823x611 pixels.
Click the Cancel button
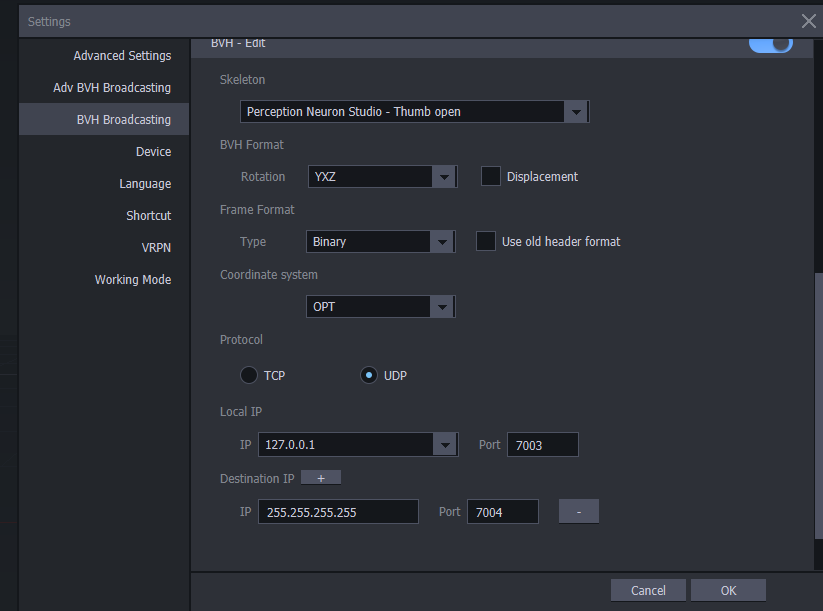pos(648,591)
